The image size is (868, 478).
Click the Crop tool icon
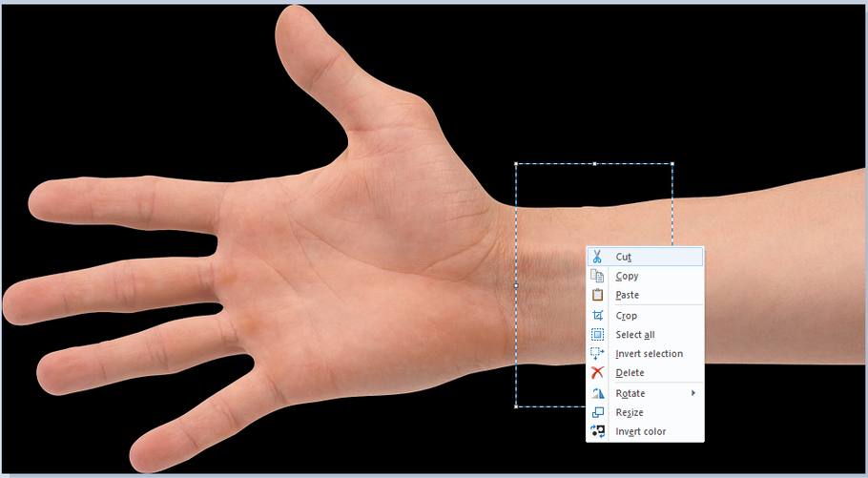click(x=597, y=316)
